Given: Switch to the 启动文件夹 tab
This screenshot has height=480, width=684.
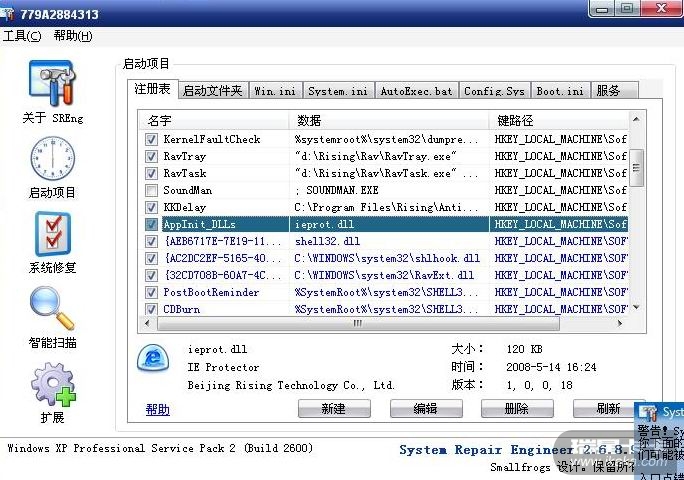Looking at the screenshot, I should 213,91.
